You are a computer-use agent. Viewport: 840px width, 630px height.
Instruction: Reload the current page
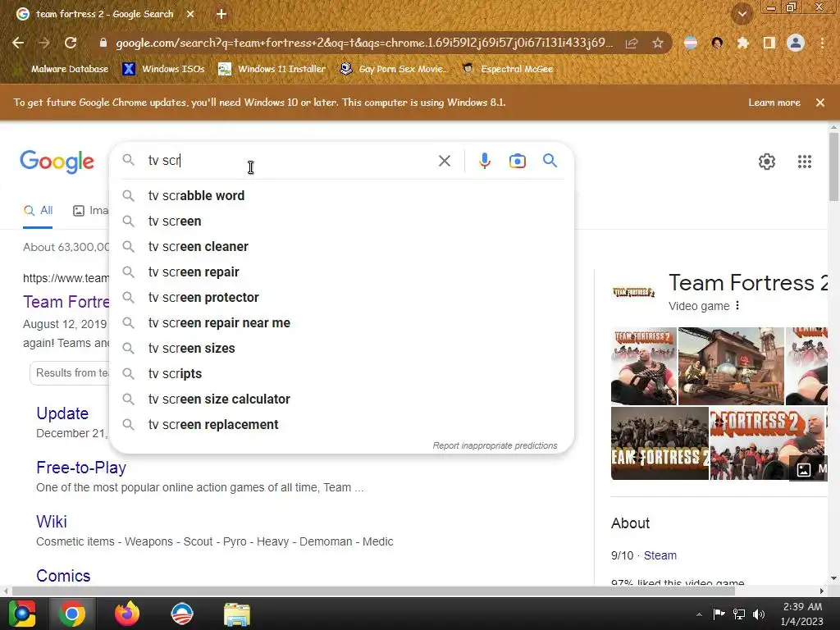[x=71, y=43]
